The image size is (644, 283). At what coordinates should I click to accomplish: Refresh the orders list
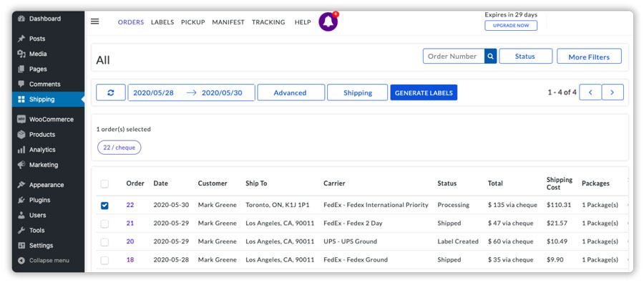[x=111, y=92]
